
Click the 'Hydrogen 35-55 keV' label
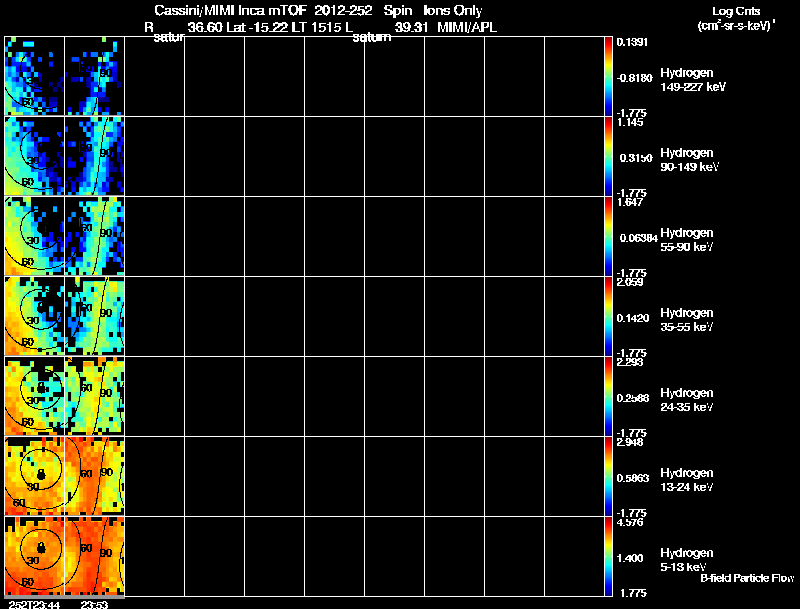(687, 320)
